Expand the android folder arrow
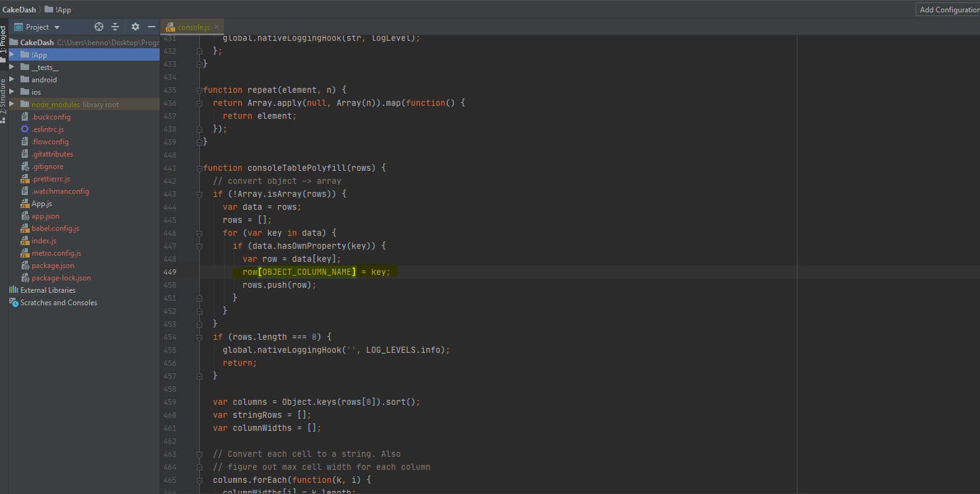The width and height of the screenshot is (980, 494). click(12, 79)
